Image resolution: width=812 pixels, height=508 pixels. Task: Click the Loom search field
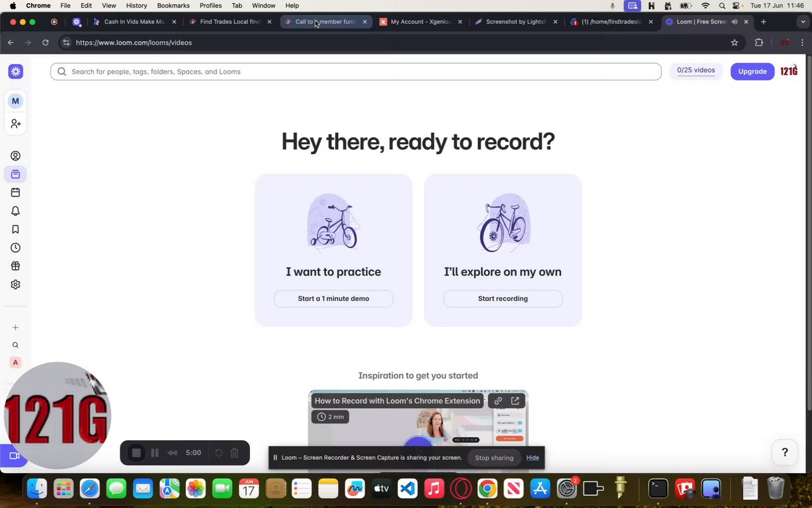[x=356, y=72]
